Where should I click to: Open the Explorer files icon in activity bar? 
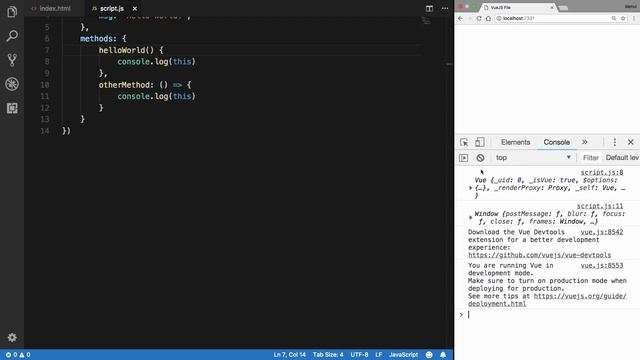[12, 11]
